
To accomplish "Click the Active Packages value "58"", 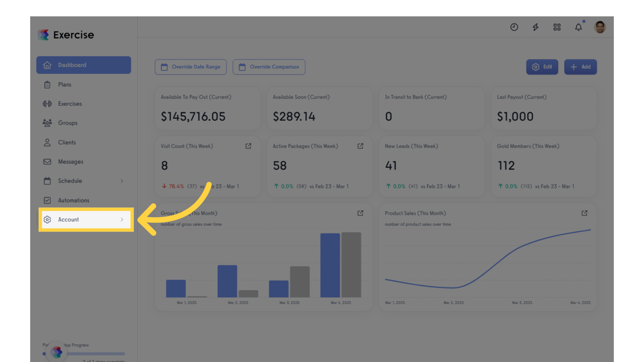I will point(280,165).
